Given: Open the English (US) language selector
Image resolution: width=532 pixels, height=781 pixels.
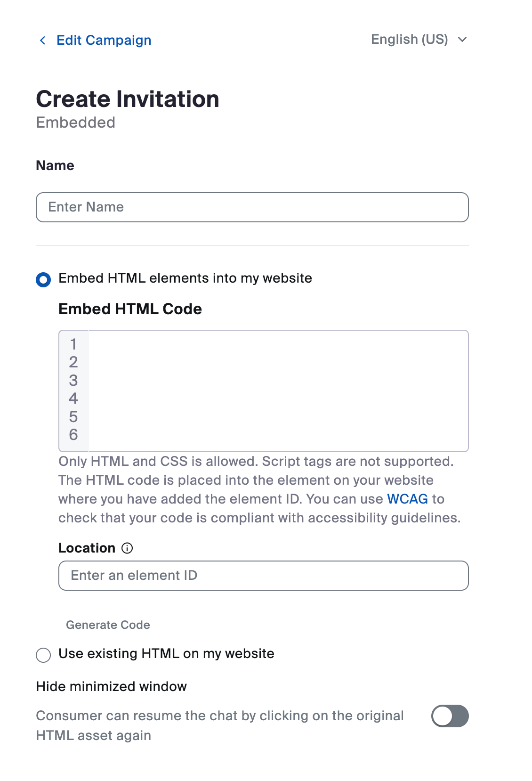Looking at the screenshot, I should (x=409, y=40).
